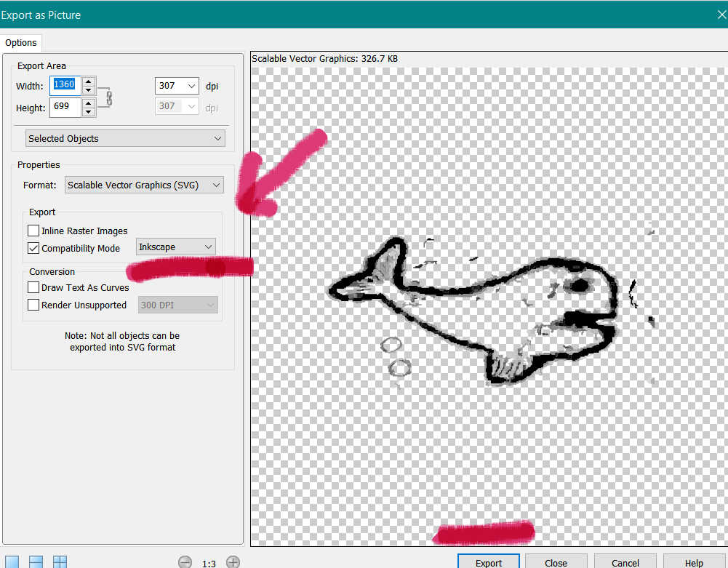Uncheck the Compatibility Mode option
Screen dimensions: 728x568
(x=32, y=248)
